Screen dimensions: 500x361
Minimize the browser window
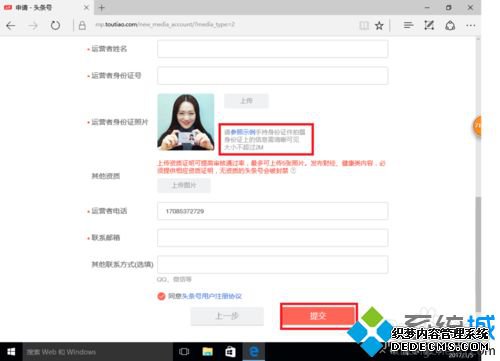[427, 7]
